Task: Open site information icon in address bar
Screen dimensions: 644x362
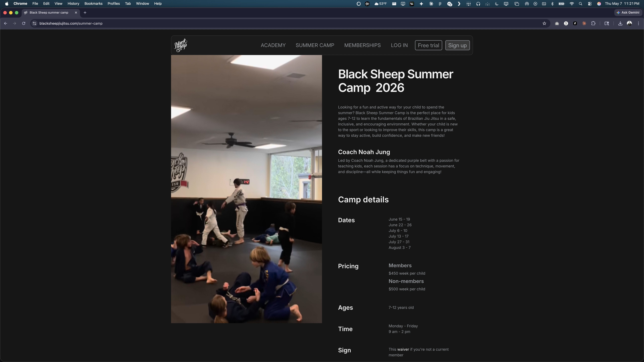Action: point(34,24)
